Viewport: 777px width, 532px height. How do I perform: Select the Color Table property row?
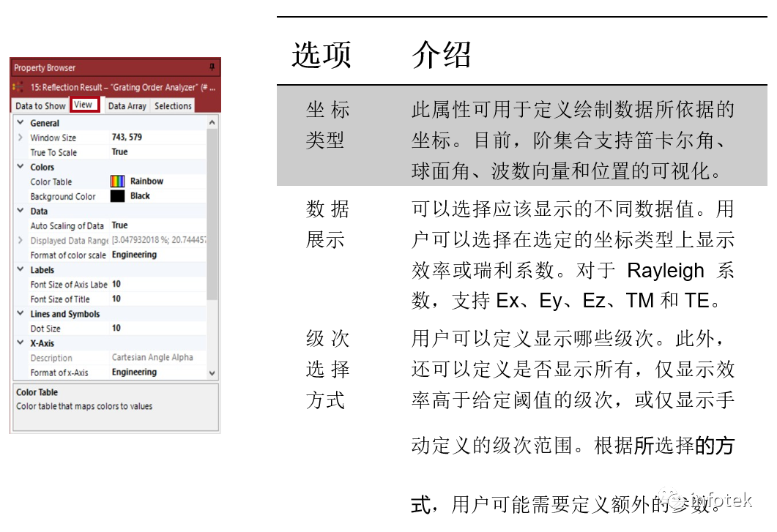click(x=111, y=181)
